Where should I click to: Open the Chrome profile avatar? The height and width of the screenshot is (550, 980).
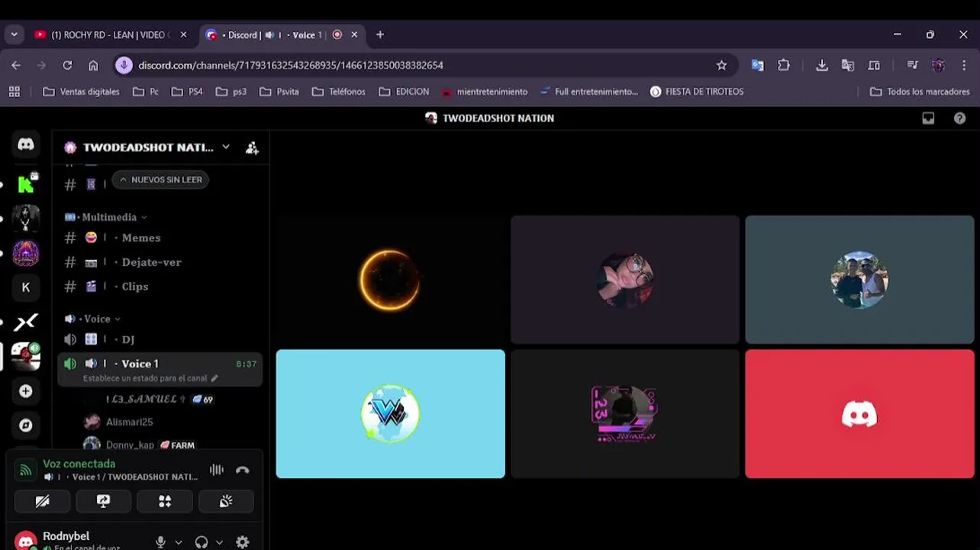(939, 66)
